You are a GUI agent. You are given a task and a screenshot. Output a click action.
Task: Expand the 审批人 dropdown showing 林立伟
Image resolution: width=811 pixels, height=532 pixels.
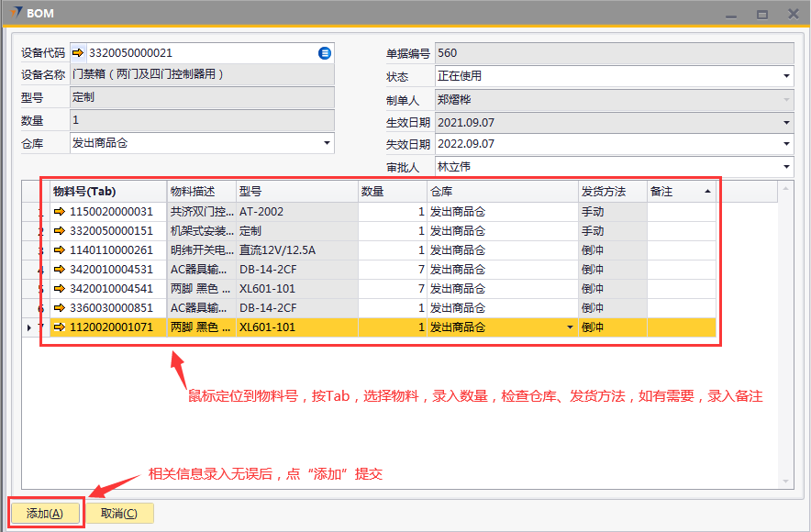(786, 167)
